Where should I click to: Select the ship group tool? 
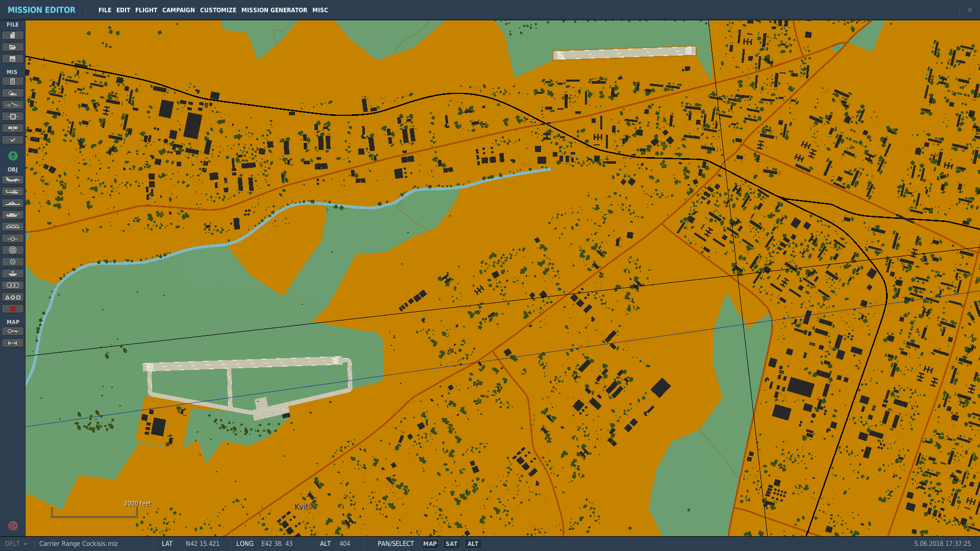pos(13,203)
